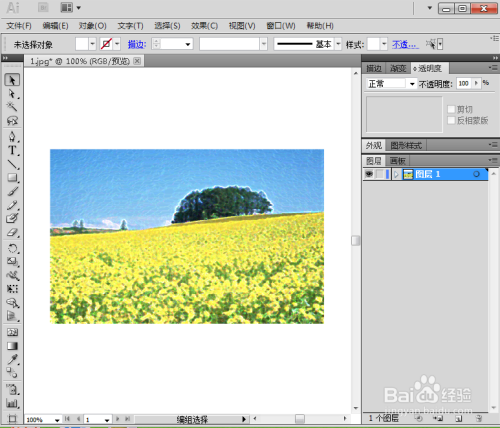Enable the 反相蒙版 checkbox
The image size is (500, 428).
pyautogui.click(x=451, y=120)
